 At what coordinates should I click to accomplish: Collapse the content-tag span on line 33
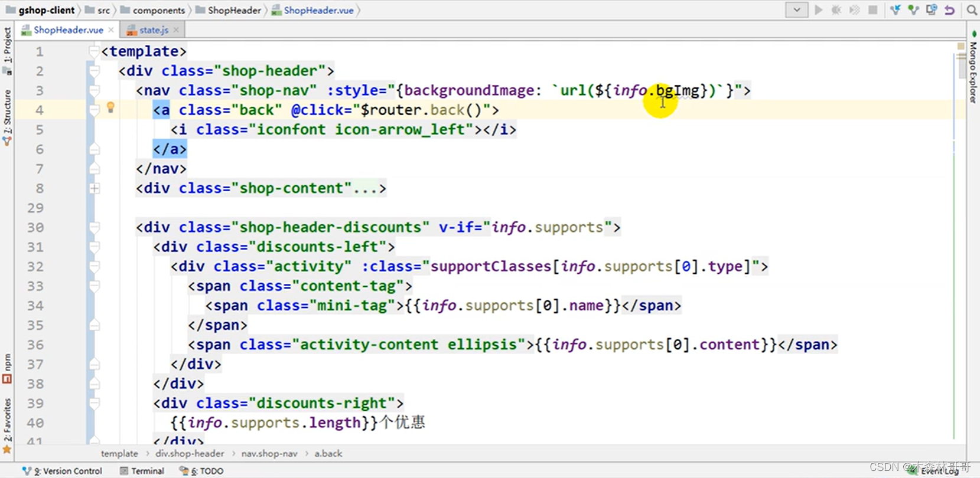point(94,286)
